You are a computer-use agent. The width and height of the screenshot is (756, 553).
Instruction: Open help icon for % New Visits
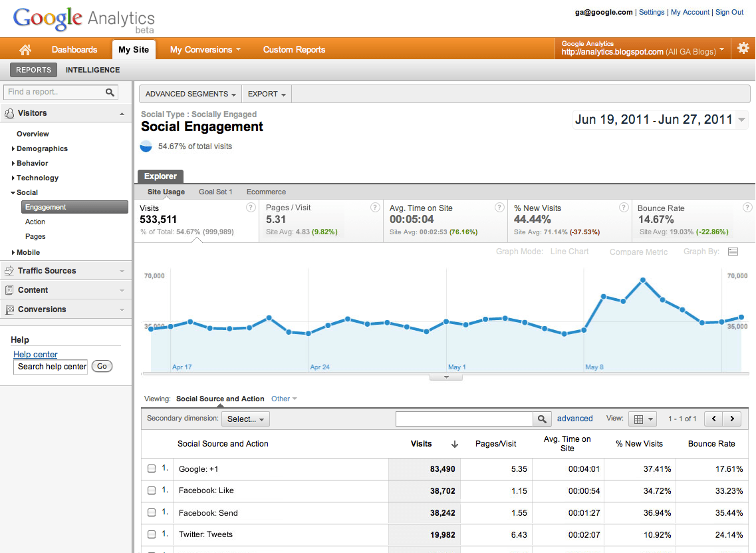coord(624,208)
